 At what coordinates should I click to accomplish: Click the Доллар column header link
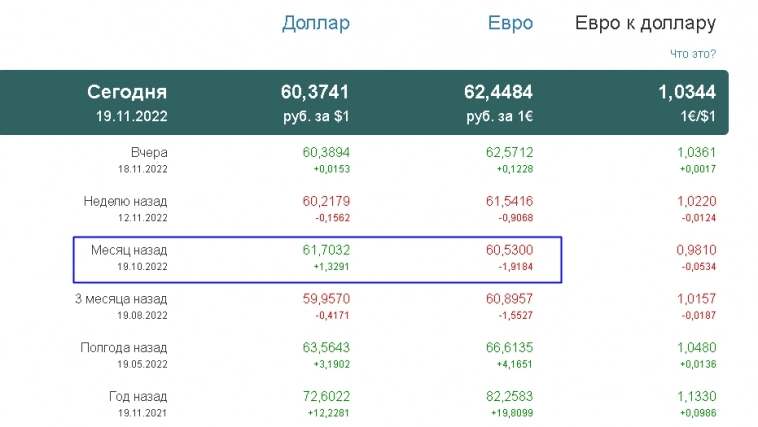[316, 23]
